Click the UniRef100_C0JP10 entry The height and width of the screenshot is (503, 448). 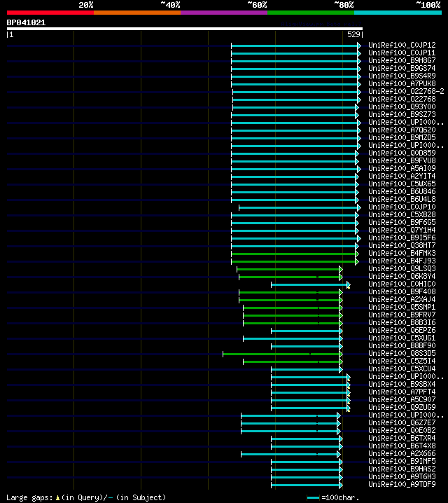click(x=402, y=207)
